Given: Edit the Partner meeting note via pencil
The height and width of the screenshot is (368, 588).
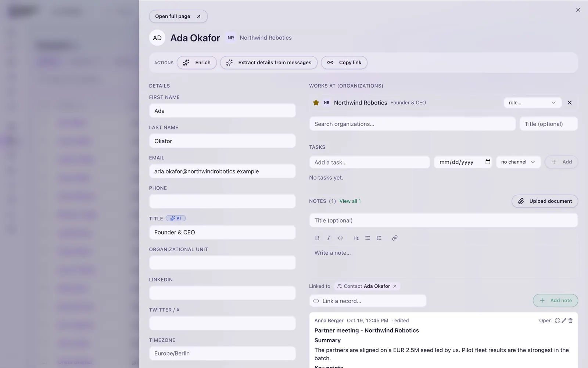Looking at the screenshot, I should coord(564,321).
